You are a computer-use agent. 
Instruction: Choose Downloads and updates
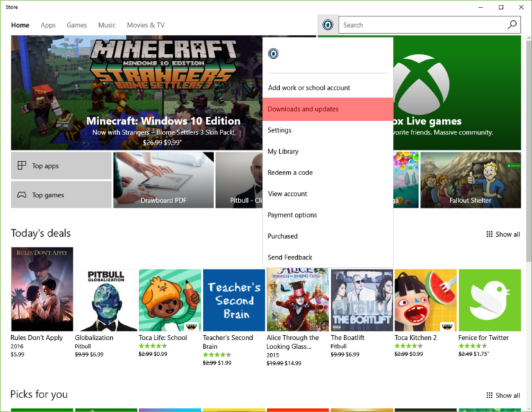tap(328, 109)
